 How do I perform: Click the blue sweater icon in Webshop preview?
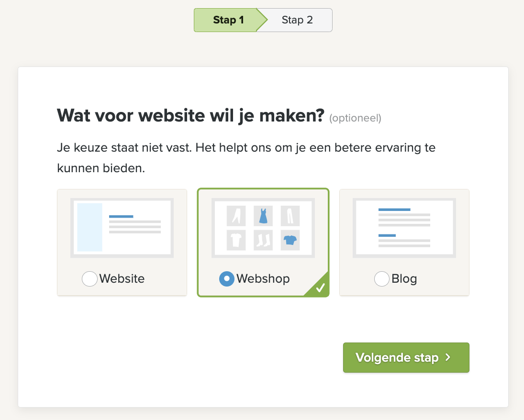coord(290,240)
